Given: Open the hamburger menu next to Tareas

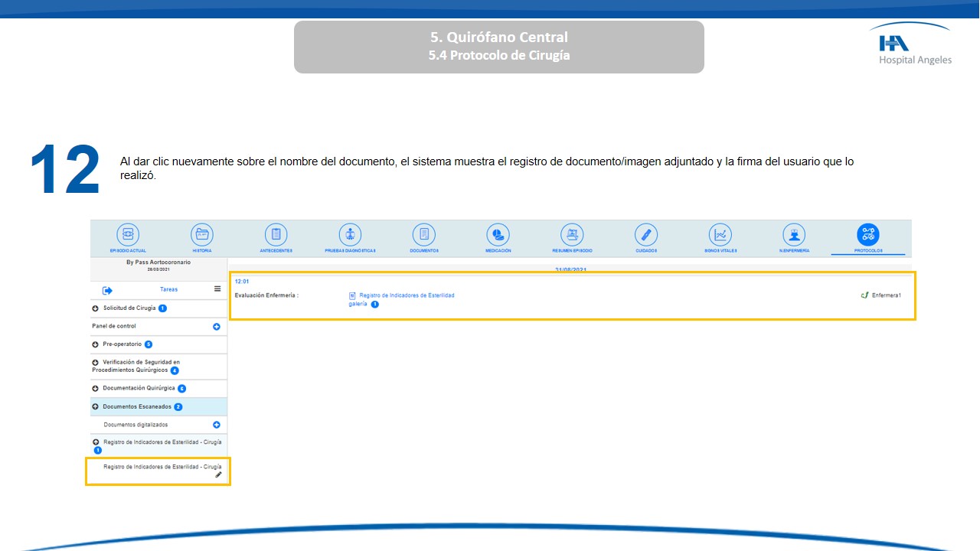Looking at the screenshot, I should coord(217,289).
